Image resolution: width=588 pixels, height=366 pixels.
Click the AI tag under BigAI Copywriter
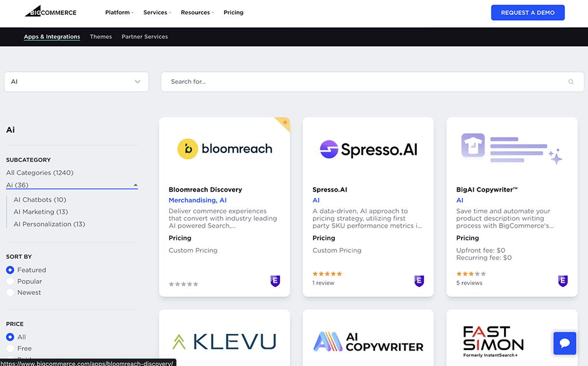tap(460, 200)
